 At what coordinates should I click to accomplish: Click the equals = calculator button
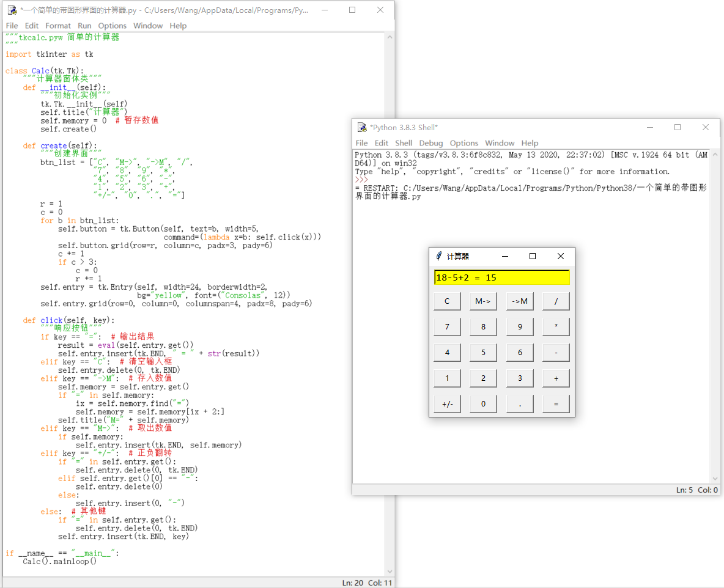[x=556, y=404]
